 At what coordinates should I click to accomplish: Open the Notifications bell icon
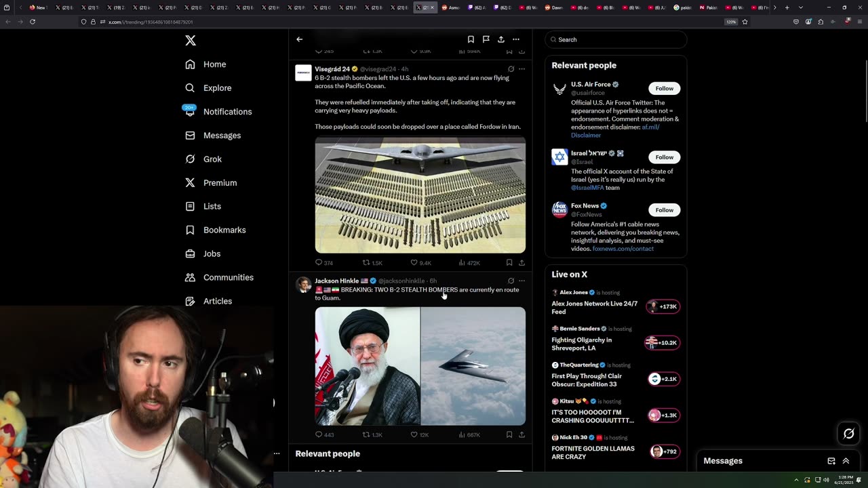pyautogui.click(x=190, y=112)
